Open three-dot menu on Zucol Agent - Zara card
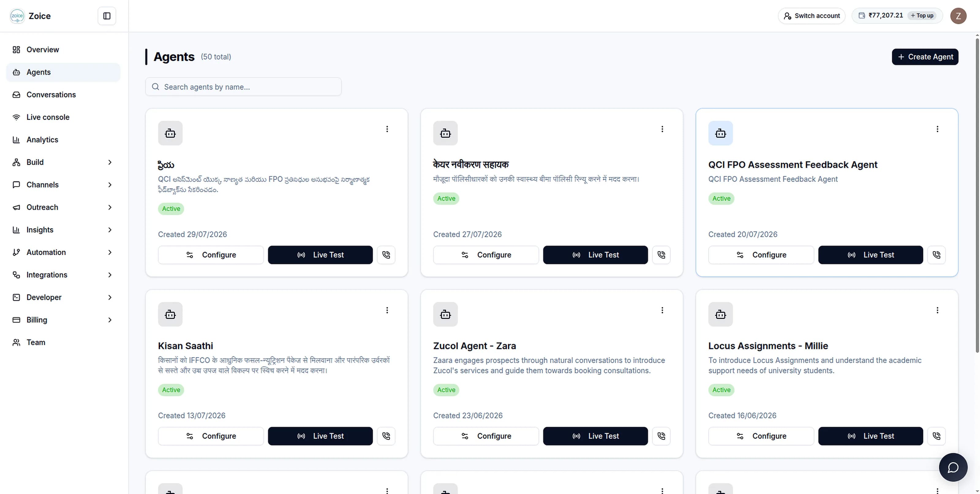 click(x=662, y=310)
